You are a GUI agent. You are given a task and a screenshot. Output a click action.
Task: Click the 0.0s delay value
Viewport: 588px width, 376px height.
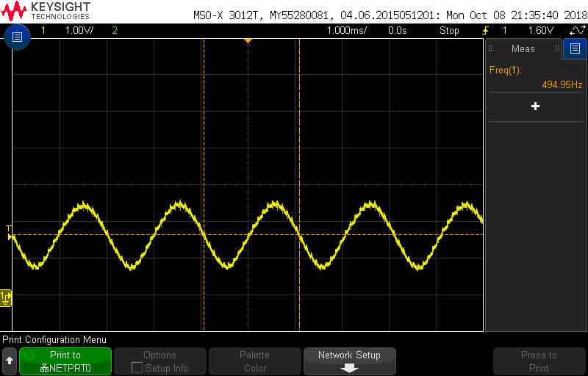click(398, 30)
